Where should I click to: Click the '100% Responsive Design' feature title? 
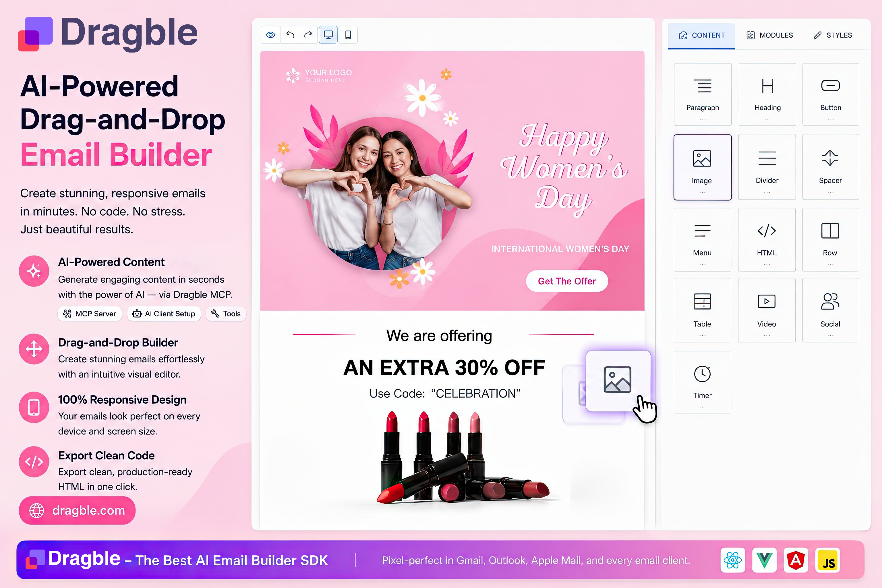[x=122, y=400]
